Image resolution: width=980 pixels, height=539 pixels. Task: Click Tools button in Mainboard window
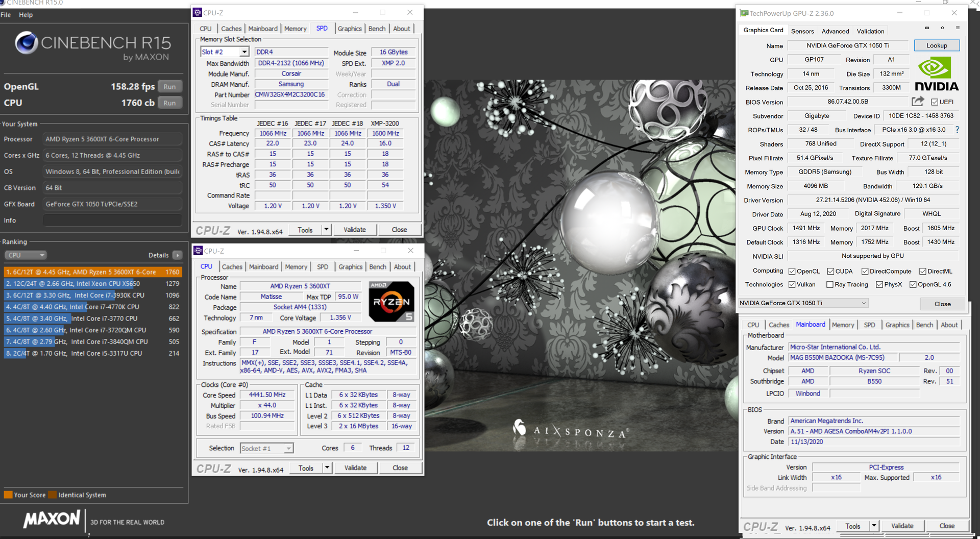click(852, 526)
